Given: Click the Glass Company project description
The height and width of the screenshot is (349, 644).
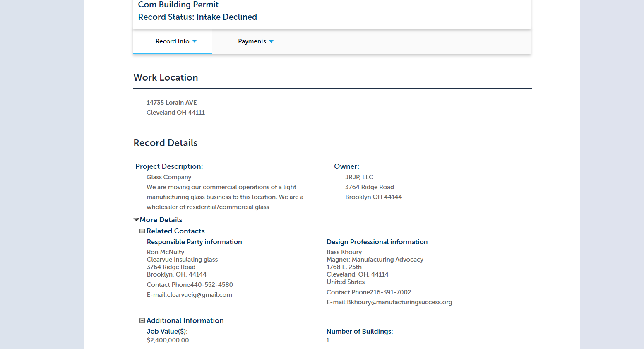Looking at the screenshot, I should pos(169,177).
